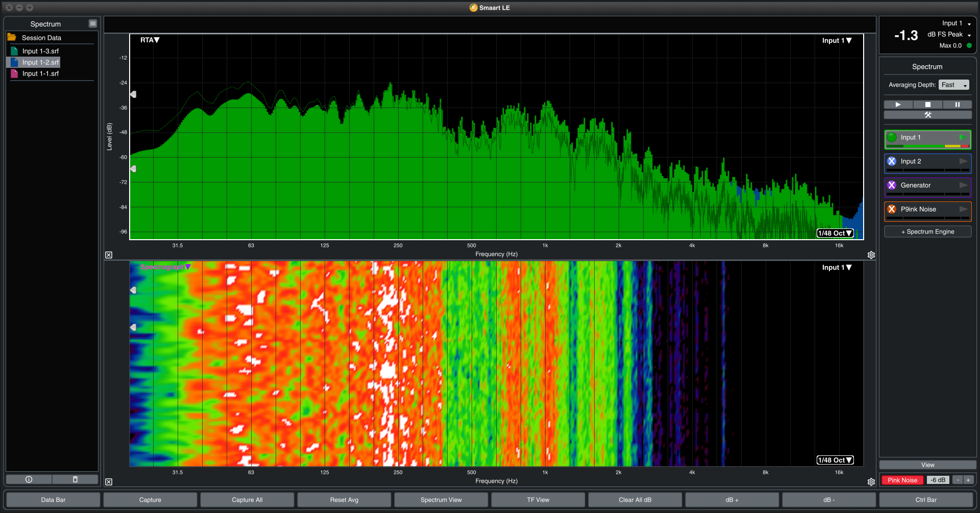This screenshot has width=980, height=513.
Task: Decrease generator level with minus button
Action: tap(958, 480)
